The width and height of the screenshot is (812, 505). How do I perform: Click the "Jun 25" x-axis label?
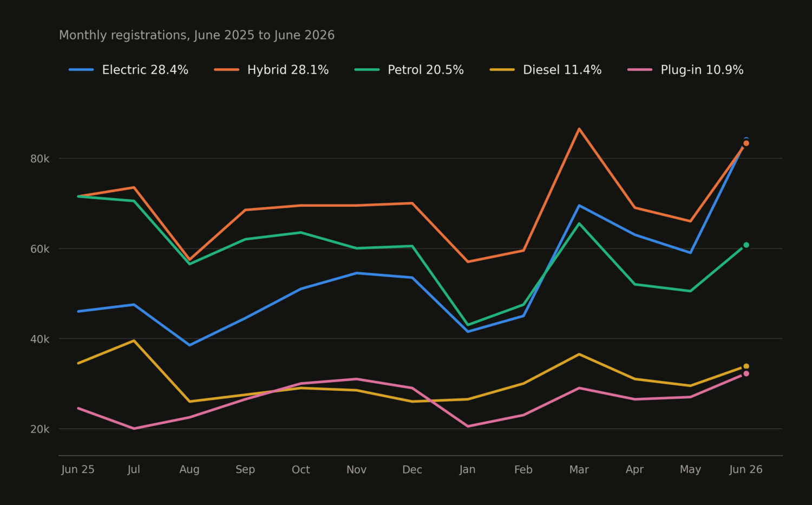[x=78, y=469]
